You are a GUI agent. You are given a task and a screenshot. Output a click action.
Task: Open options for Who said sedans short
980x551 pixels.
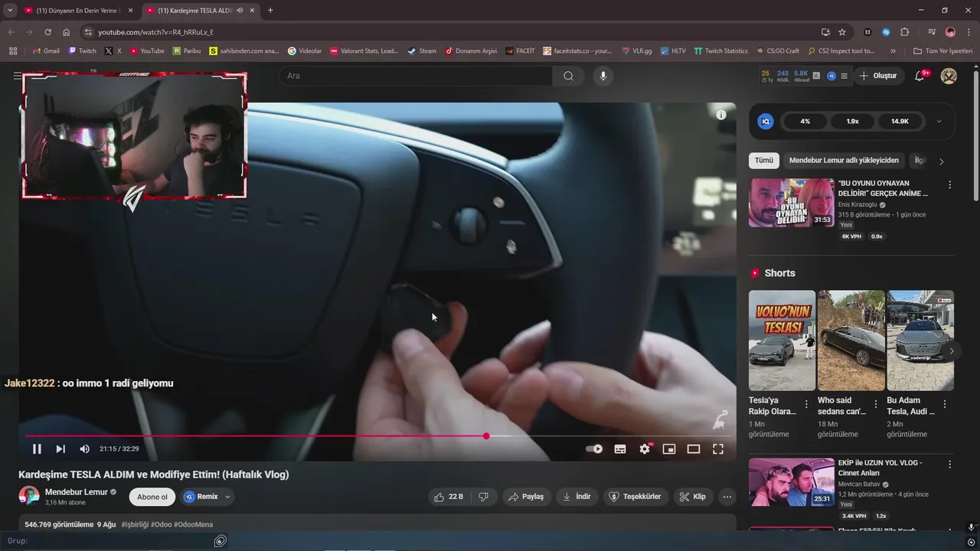click(875, 404)
